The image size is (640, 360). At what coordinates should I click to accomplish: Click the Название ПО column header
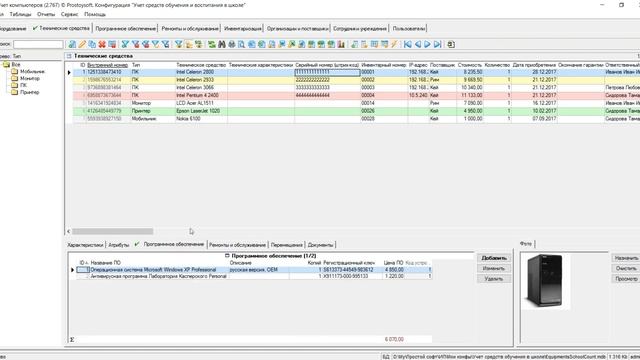(x=105, y=263)
